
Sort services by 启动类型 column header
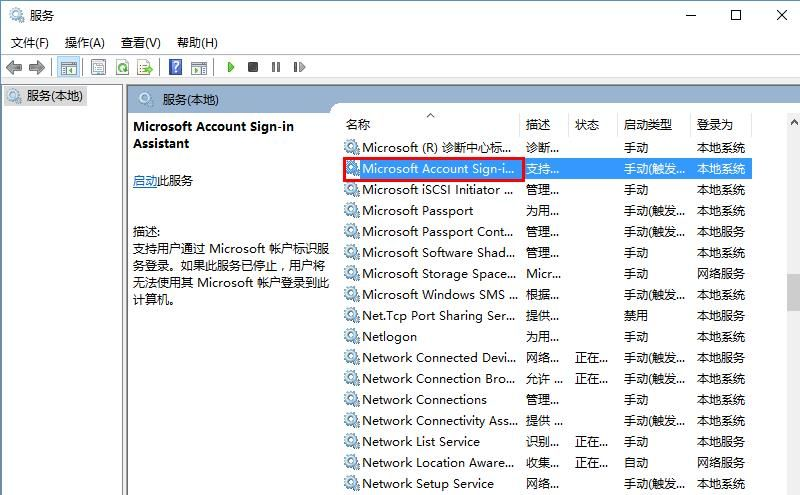648,125
